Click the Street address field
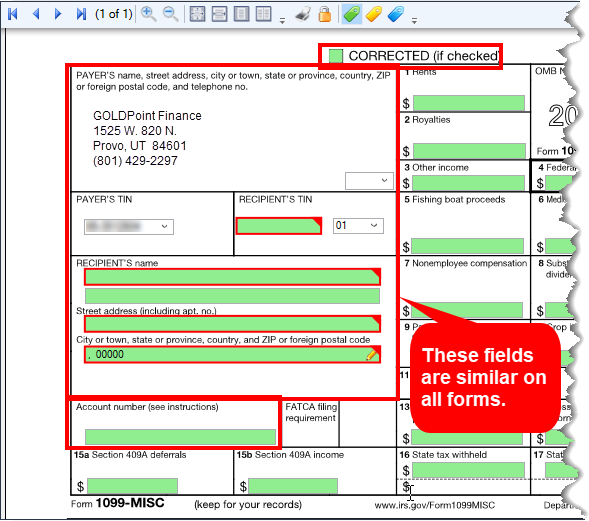The height and width of the screenshot is (521, 589). [x=233, y=324]
